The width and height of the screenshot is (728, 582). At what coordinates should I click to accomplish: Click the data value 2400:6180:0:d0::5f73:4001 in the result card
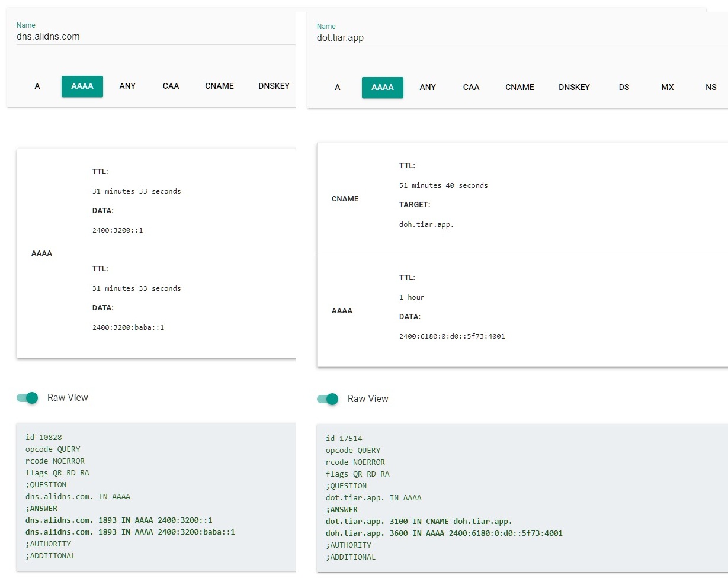452,336
